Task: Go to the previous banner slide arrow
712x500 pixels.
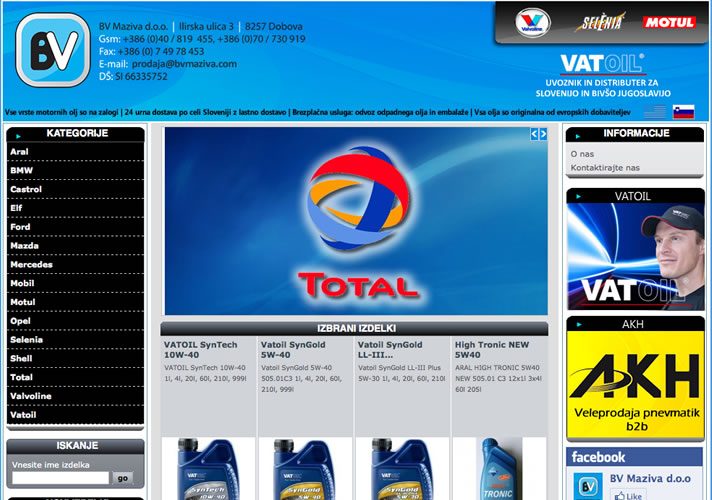Action: pyautogui.click(x=534, y=134)
